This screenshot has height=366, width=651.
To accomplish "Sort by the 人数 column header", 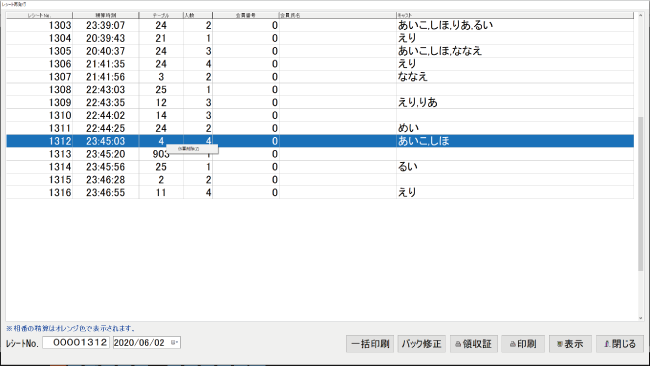I will click(x=198, y=15).
